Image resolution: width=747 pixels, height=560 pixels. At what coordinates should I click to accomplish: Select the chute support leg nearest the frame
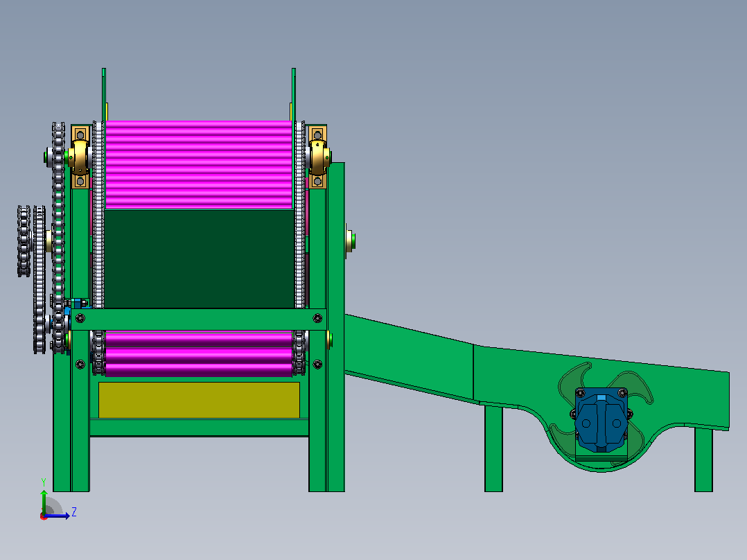[x=493, y=448]
